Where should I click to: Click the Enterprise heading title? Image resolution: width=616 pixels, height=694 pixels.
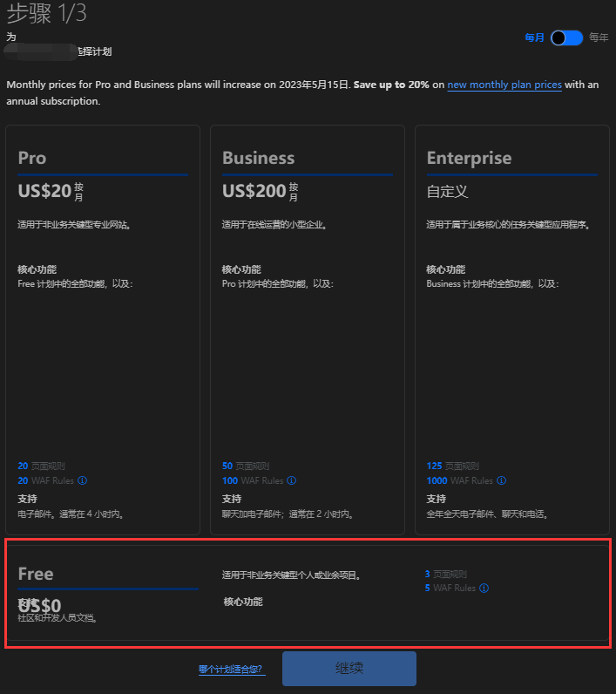(469, 158)
